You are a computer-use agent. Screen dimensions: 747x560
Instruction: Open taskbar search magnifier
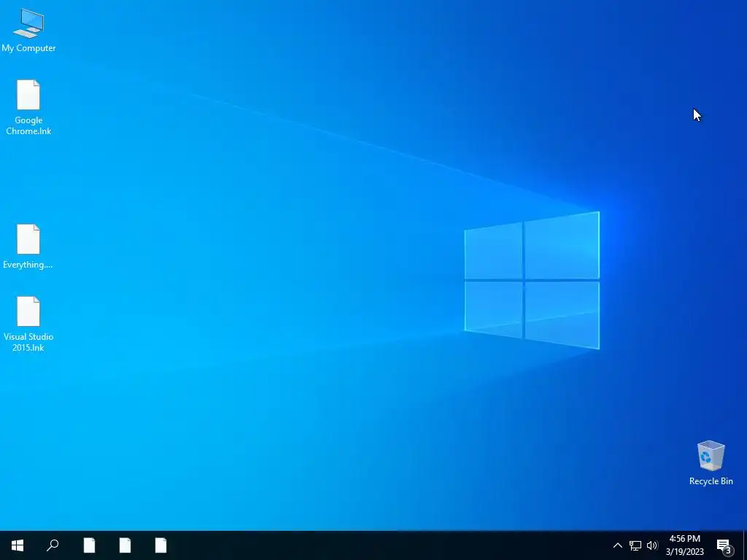coord(53,545)
